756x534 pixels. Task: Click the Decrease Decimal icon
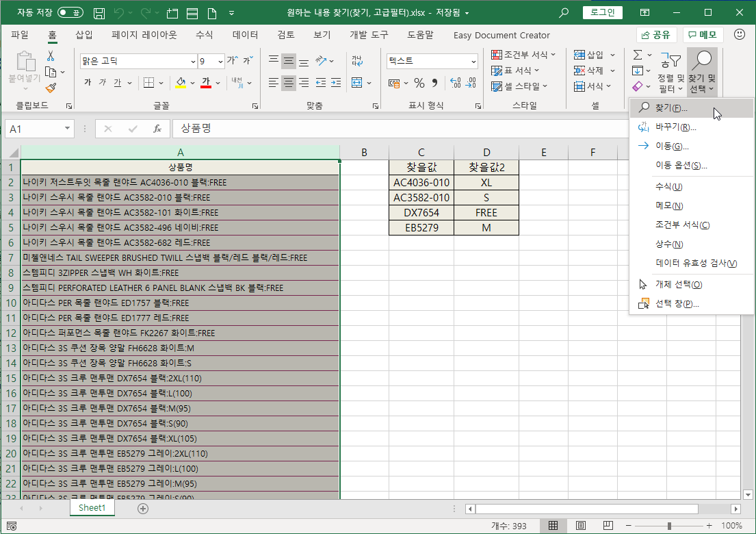pos(471,83)
